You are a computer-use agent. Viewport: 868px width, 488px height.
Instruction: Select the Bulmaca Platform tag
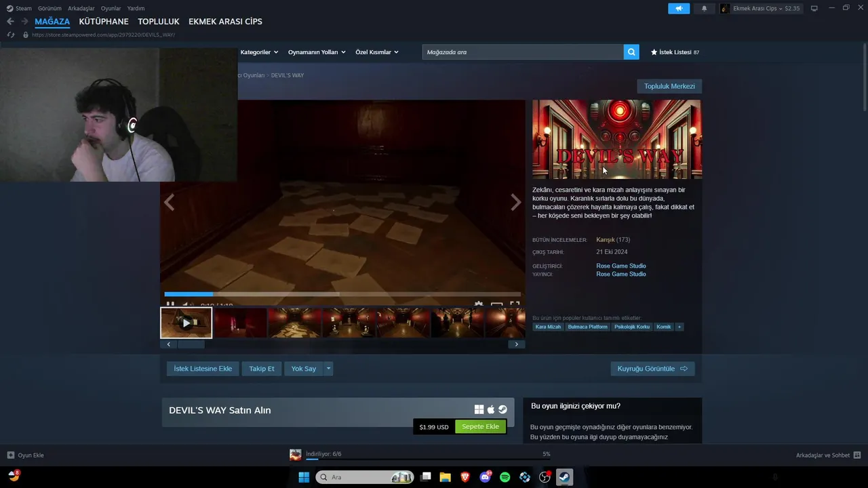588,327
